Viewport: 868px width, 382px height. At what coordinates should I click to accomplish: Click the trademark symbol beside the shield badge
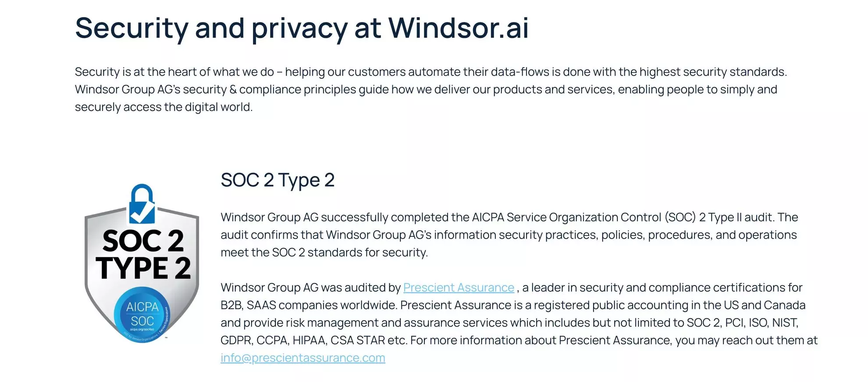[166, 338]
